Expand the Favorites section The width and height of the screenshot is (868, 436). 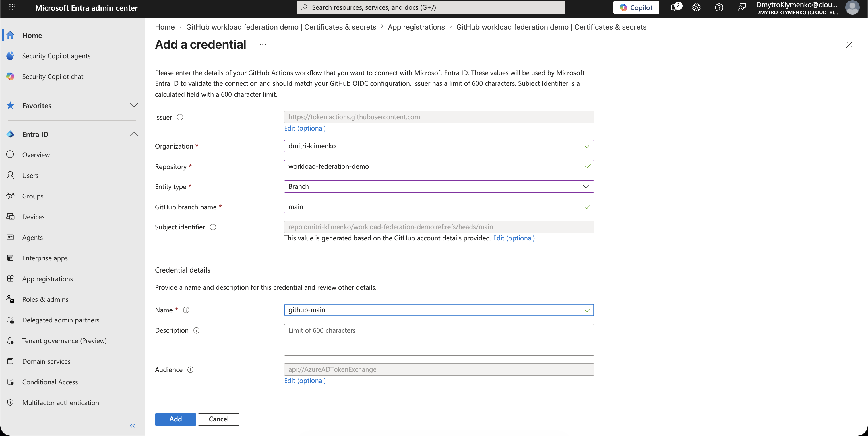coord(134,105)
